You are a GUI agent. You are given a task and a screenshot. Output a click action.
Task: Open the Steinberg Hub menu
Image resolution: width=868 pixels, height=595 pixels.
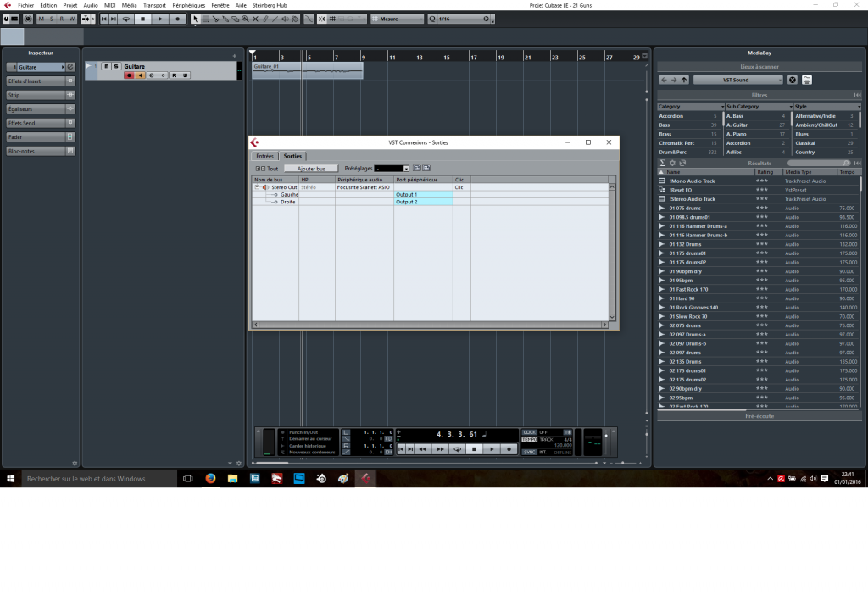tap(270, 5)
